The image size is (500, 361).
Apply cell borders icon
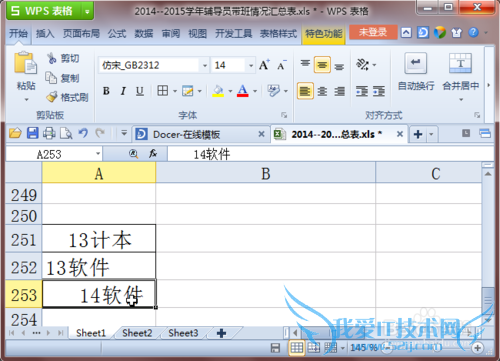(x=163, y=90)
